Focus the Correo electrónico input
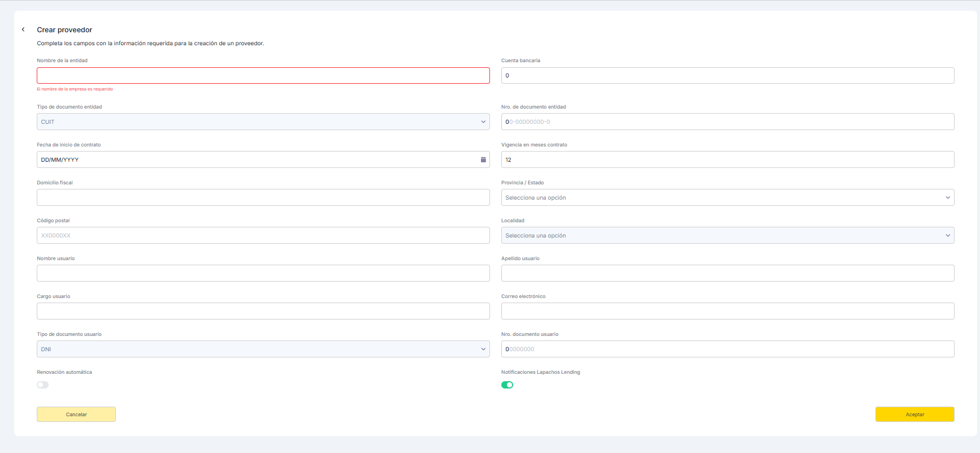Viewport: 980px width, 453px height. 727,311
